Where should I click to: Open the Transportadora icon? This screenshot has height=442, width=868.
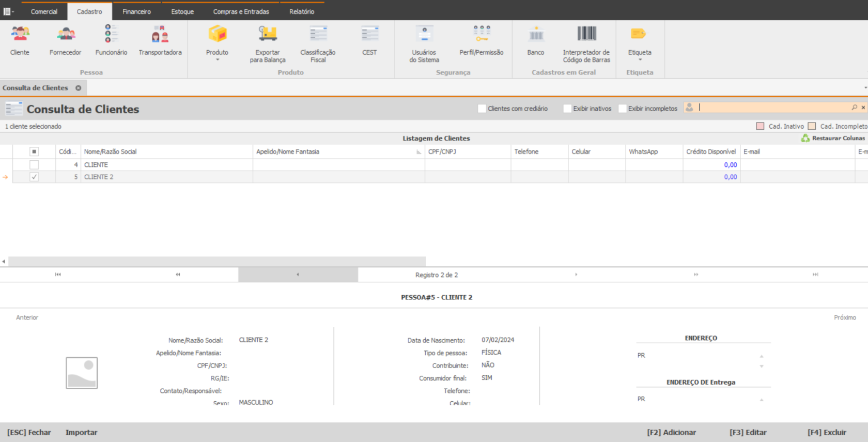[160, 34]
